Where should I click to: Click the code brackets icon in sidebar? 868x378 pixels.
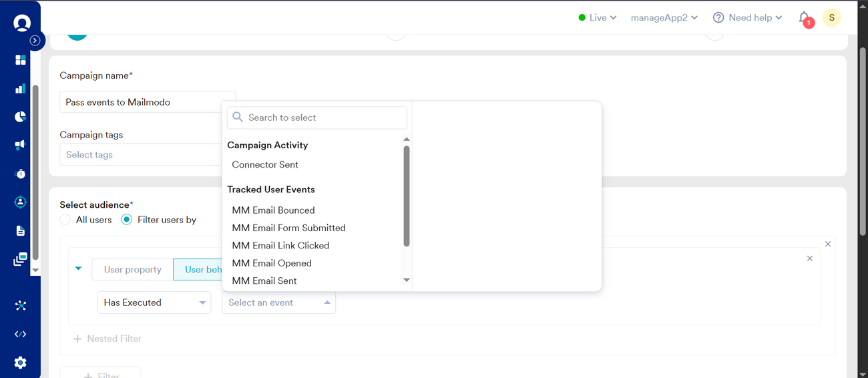[21, 334]
